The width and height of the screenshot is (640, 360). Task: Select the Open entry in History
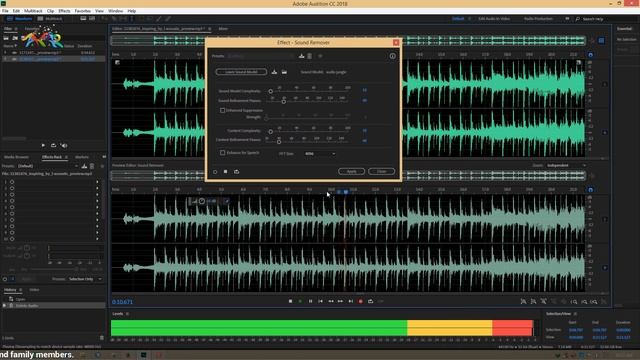(20, 299)
